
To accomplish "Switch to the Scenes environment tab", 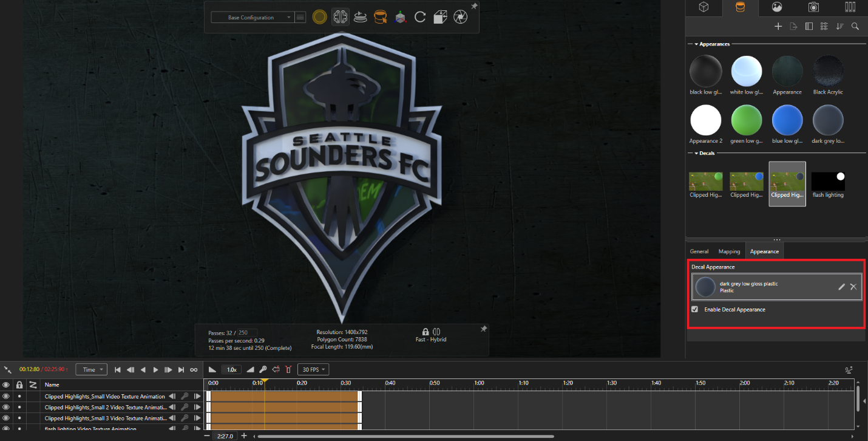I will tap(776, 7).
